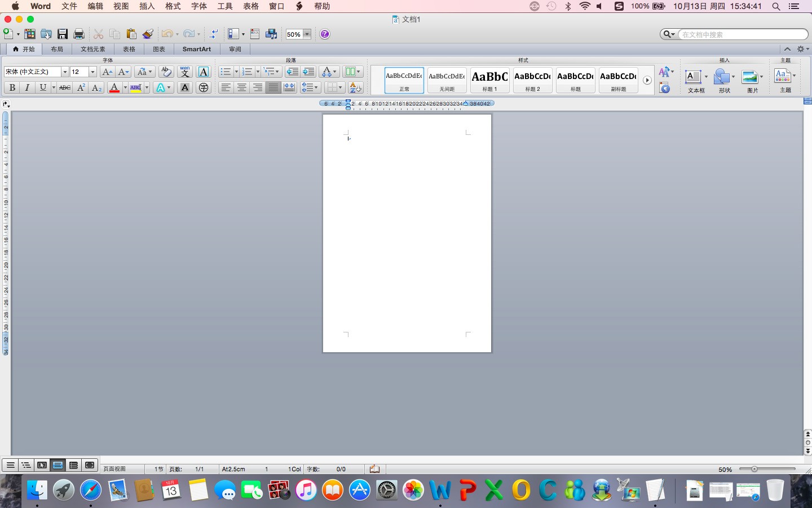812x508 pixels.
Task: Open the font size dropdown
Action: point(93,72)
